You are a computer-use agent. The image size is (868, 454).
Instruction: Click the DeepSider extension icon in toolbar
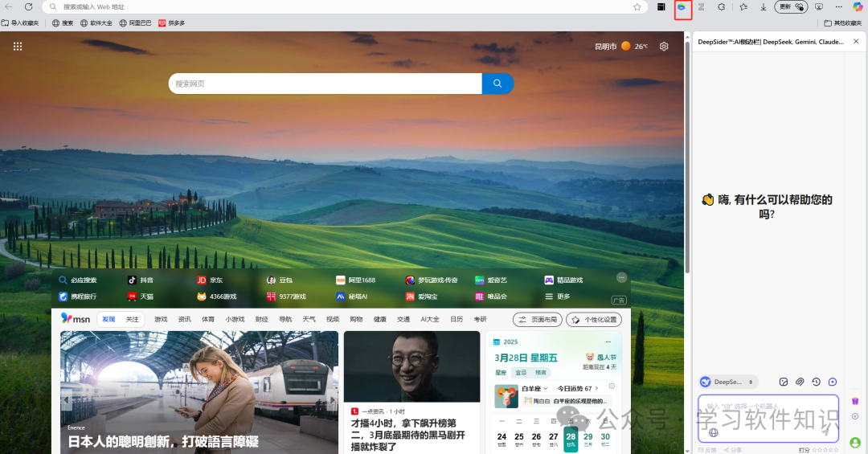pyautogui.click(x=682, y=7)
